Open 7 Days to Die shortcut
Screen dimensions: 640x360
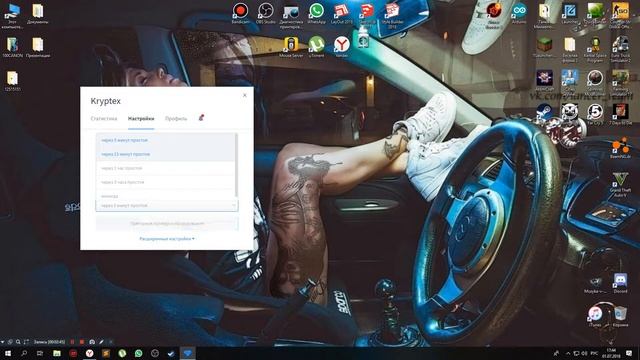pyautogui.click(x=620, y=114)
